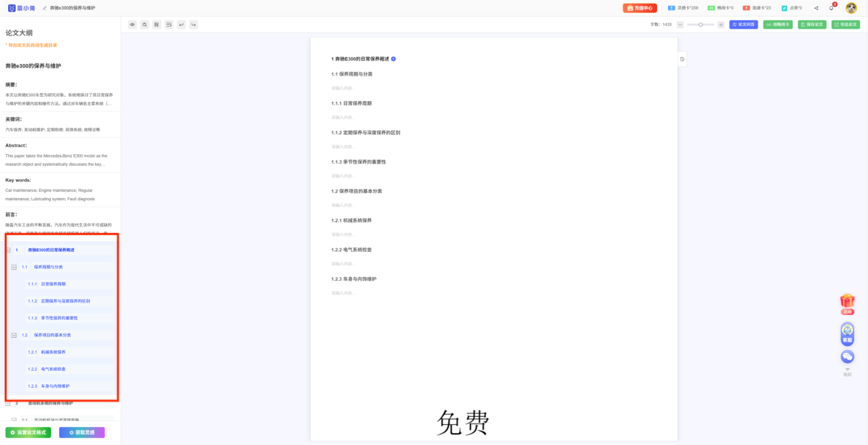The height and width of the screenshot is (445, 868).
Task: Click the pencil icon to rename the paper title
Action: 45,8
